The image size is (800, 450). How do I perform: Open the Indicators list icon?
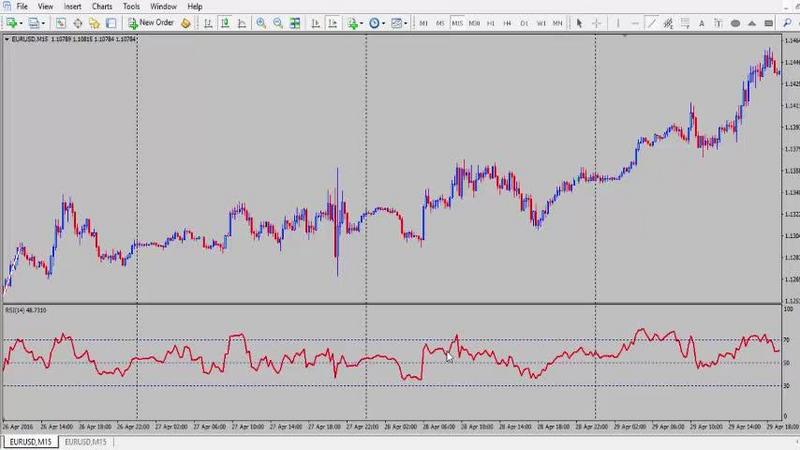click(353, 23)
